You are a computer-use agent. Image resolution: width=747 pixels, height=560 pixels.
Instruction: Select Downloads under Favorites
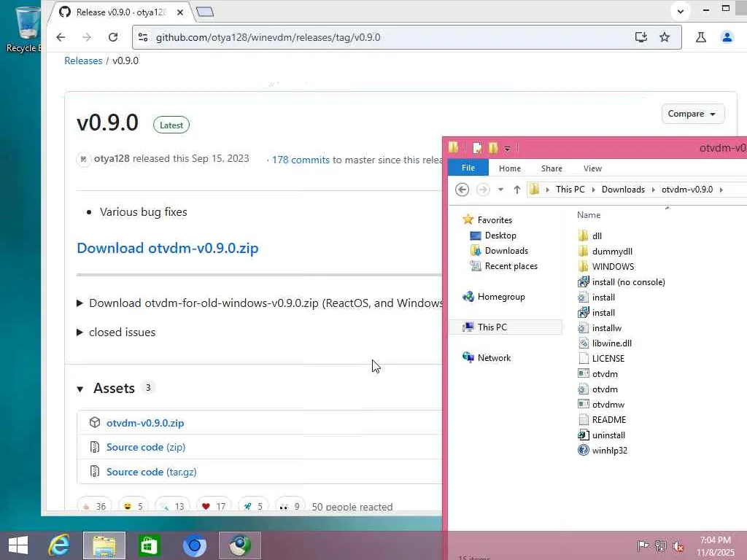[x=506, y=251]
